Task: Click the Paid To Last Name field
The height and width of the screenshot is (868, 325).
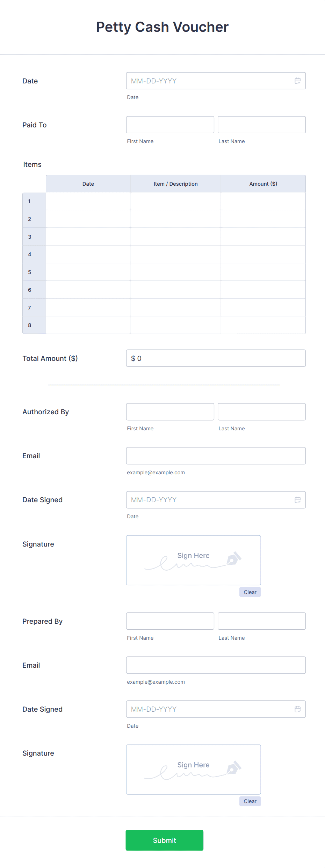Action: click(x=261, y=125)
